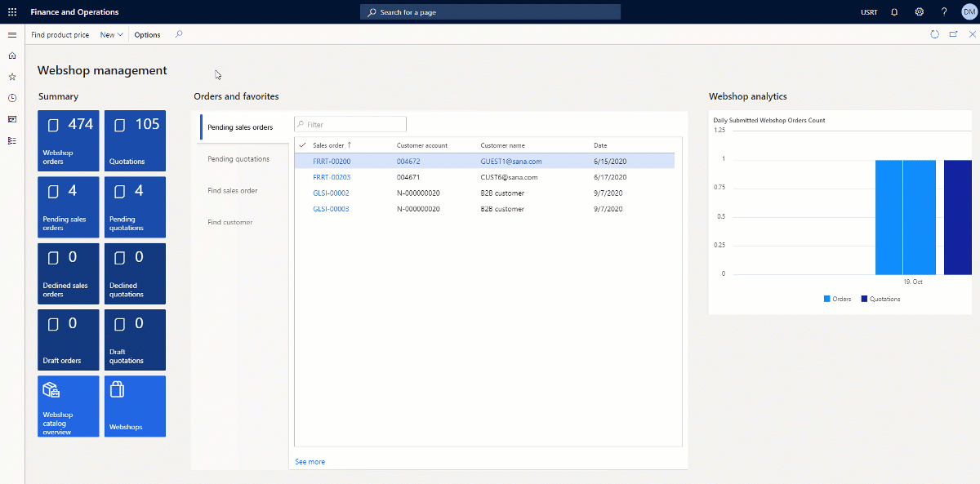Expand the navigation pane hamburger menu
980x484 pixels.
coord(12,35)
